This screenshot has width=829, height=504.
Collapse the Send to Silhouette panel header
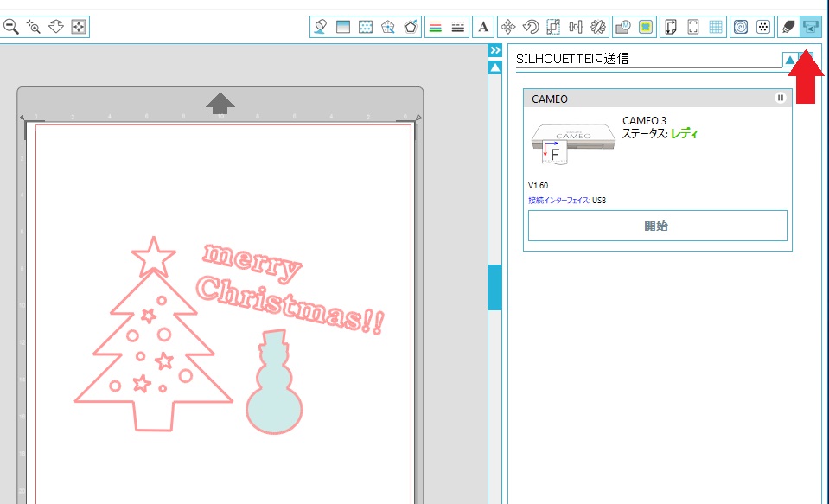(789, 59)
